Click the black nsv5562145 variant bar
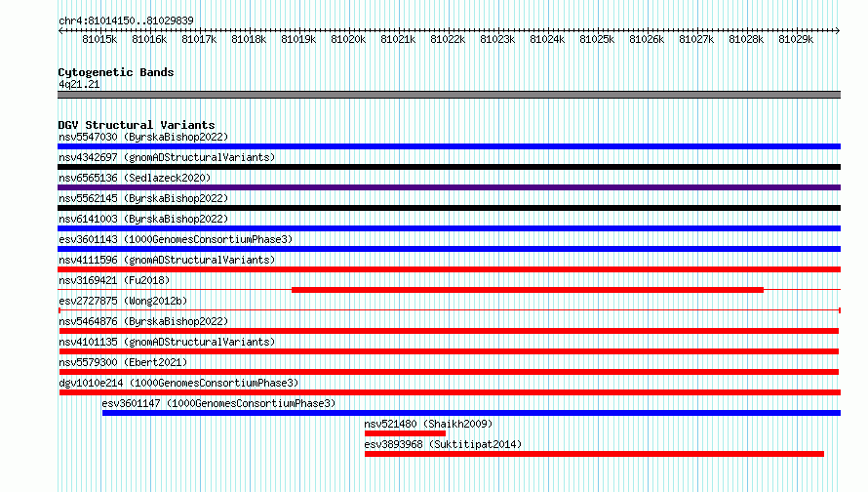 (449, 208)
